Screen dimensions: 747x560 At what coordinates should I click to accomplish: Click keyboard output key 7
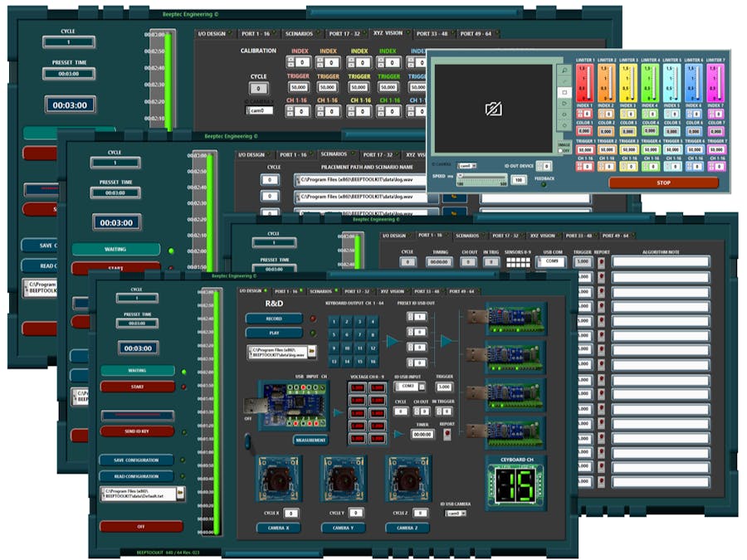coord(360,335)
